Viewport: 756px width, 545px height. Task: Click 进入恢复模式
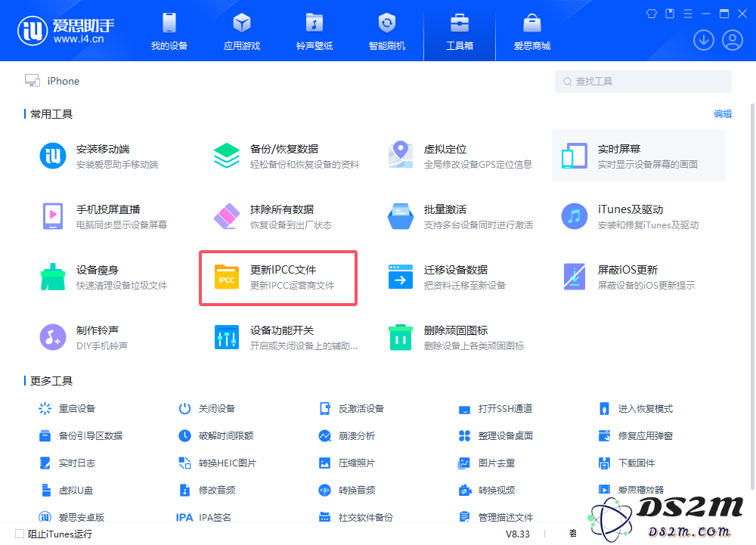coord(636,409)
